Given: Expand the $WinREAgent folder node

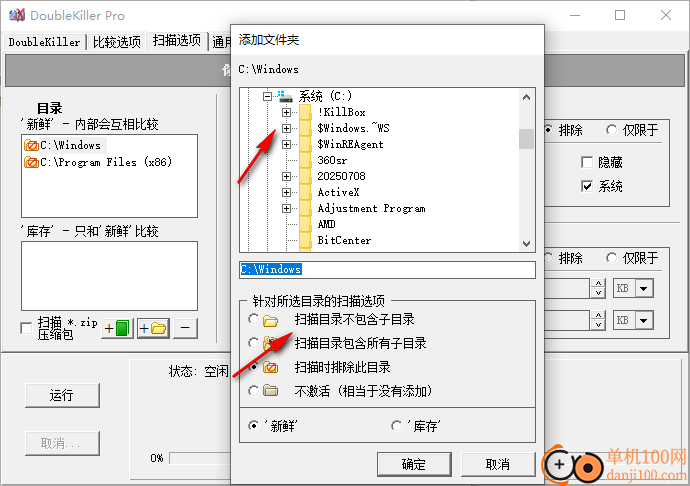Looking at the screenshot, I should pyautogui.click(x=286, y=144).
